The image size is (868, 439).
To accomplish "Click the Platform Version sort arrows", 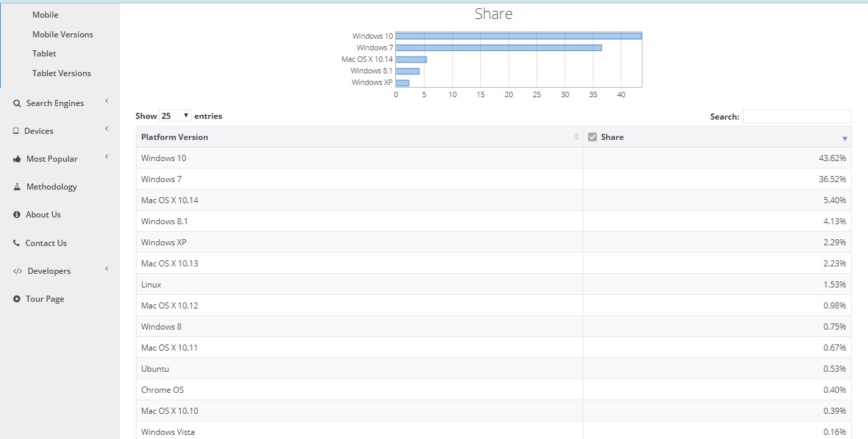I will (x=577, y=137).
